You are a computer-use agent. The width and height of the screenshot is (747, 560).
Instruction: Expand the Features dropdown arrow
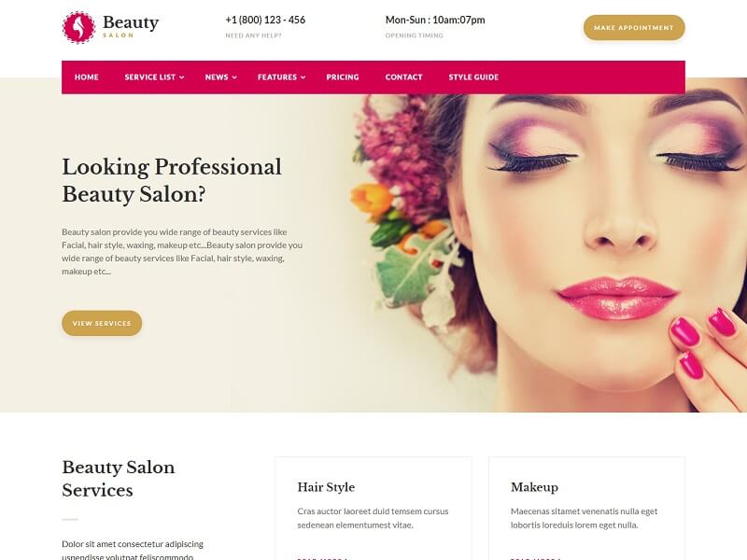click(303, 77)
